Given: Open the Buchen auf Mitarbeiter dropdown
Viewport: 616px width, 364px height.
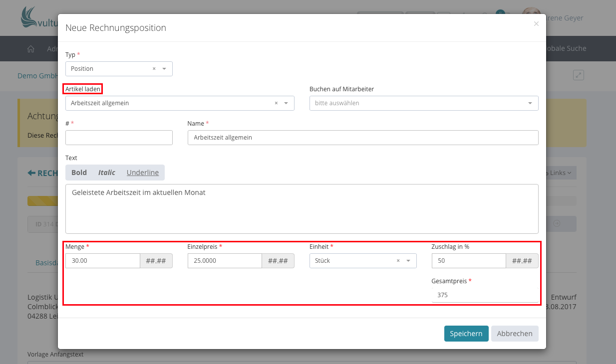Looking at the screenshot, I should tap(530, 103).
